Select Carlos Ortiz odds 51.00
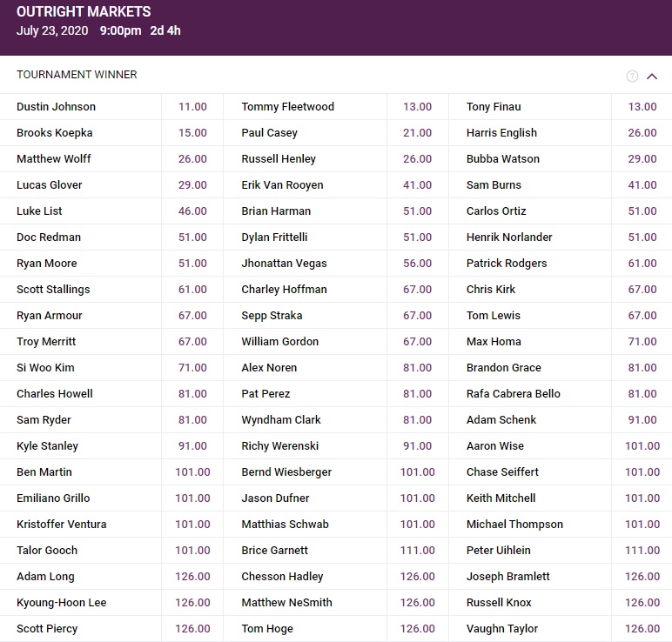The height and width of the screenshot is (642, 672). pyautogui.click(x=642, y=211)
